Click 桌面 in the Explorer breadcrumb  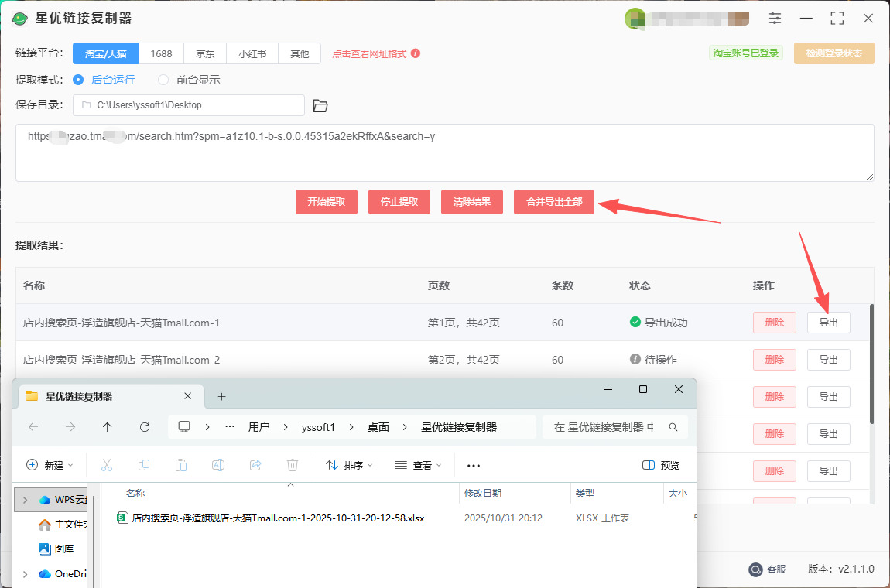[378, 427]
